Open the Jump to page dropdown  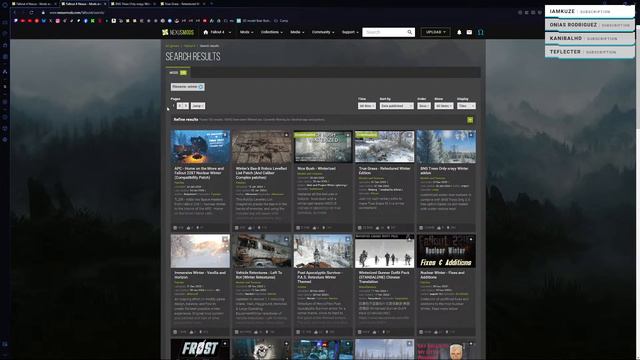pyautogui.click(x=198, y=106)
